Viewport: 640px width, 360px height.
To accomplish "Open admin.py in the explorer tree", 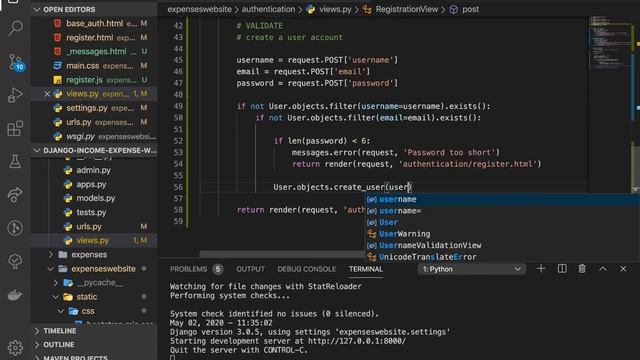I will point(94,170).
